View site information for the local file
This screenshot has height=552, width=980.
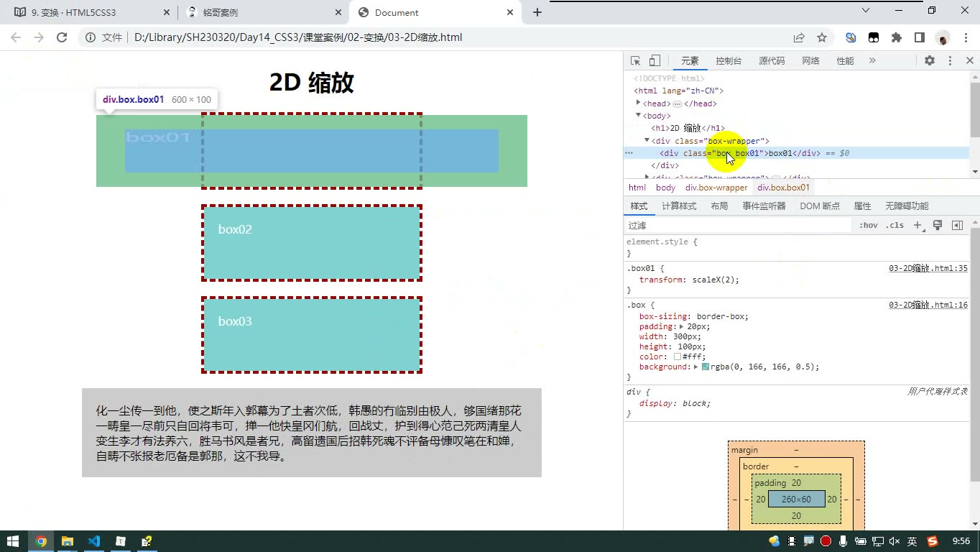pos(91,37)
